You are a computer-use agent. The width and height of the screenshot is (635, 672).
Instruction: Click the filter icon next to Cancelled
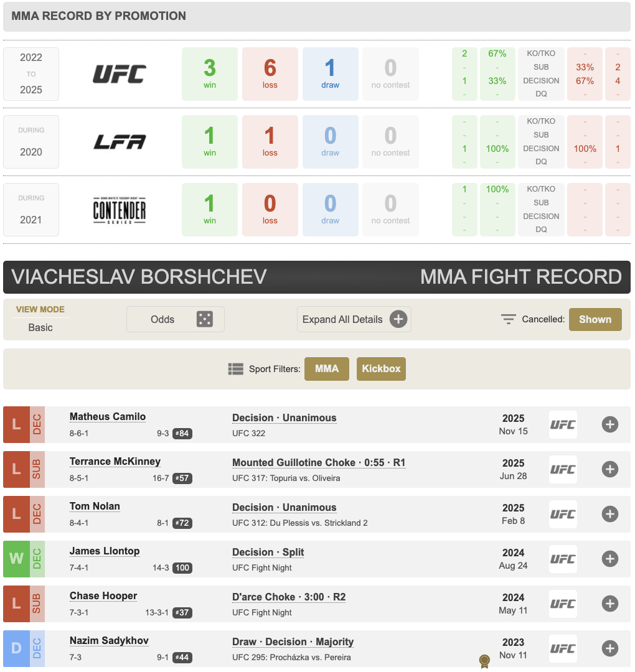(509, 319)
